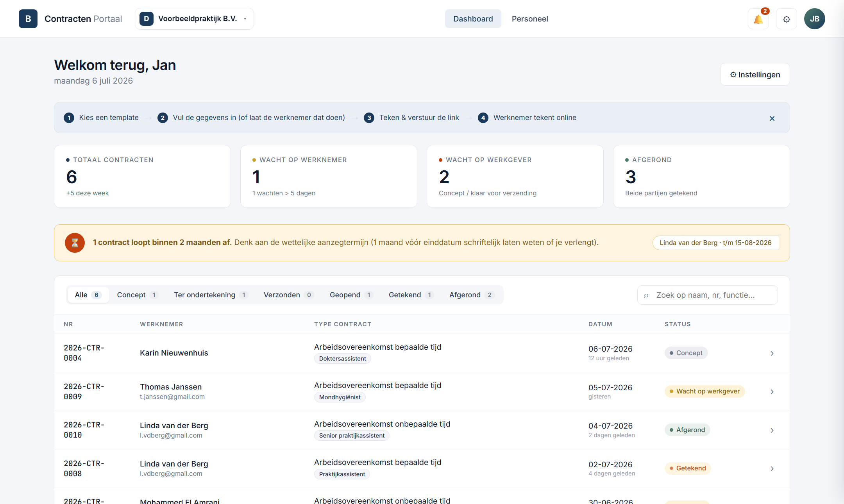
Task: Click the date 04-07-2026
Action: click(610, 426)
